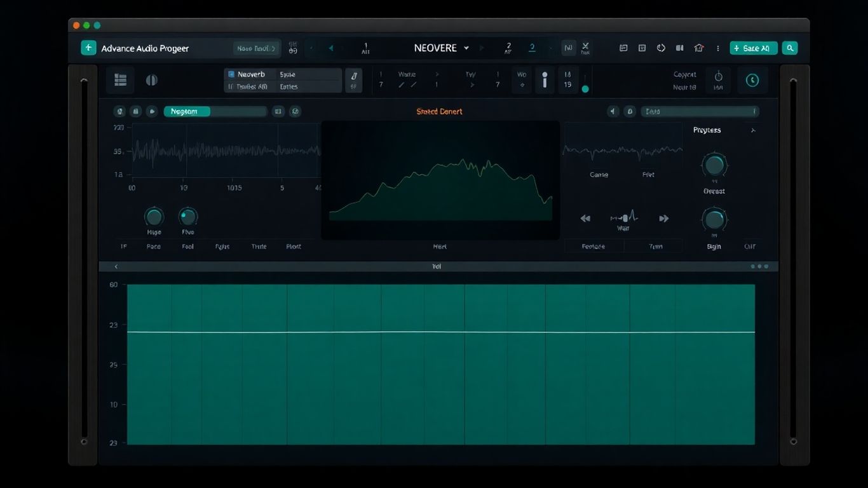Expand the Proytes panel chevron
The width and height of the screenshot is (868, 488).
[x=753, y=130]
